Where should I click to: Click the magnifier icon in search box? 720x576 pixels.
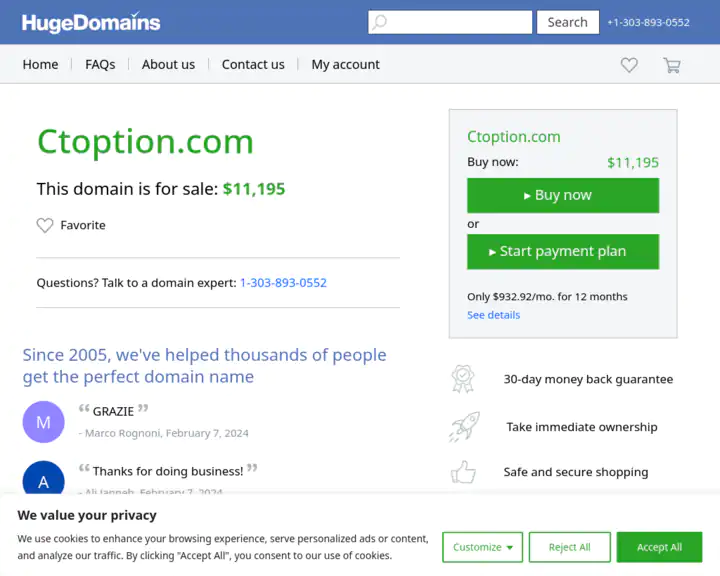click(380, 22)
